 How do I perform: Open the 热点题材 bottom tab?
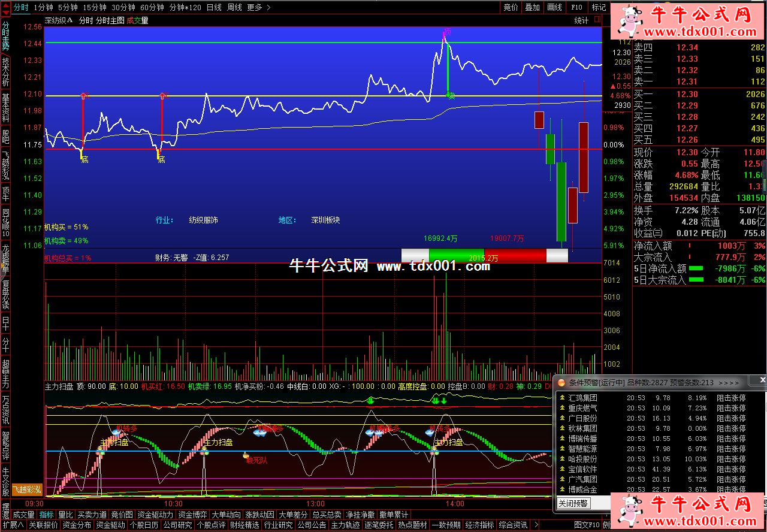[x=413, y=525]
